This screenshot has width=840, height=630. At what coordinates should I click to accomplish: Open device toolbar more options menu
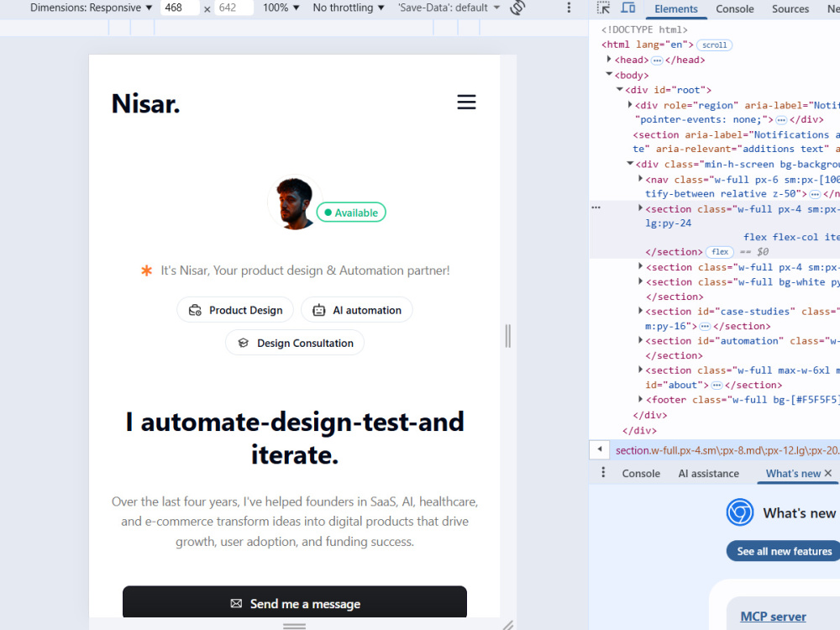[569, 8]
